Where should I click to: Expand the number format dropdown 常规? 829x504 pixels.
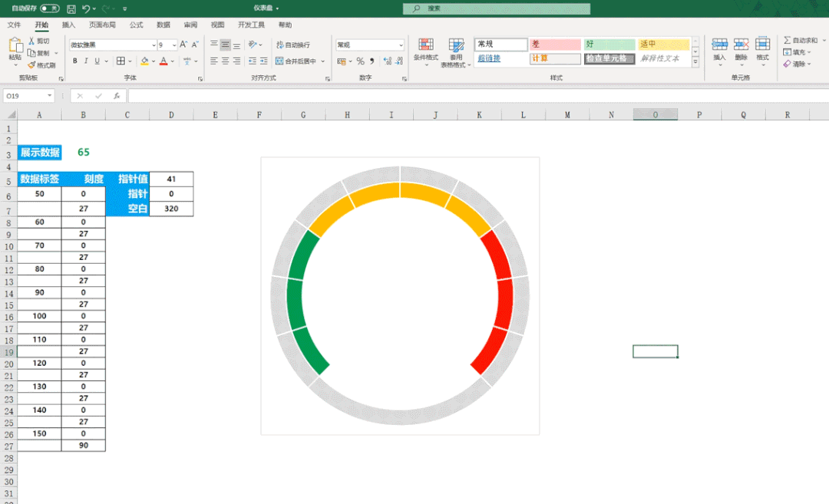[401, 45]
